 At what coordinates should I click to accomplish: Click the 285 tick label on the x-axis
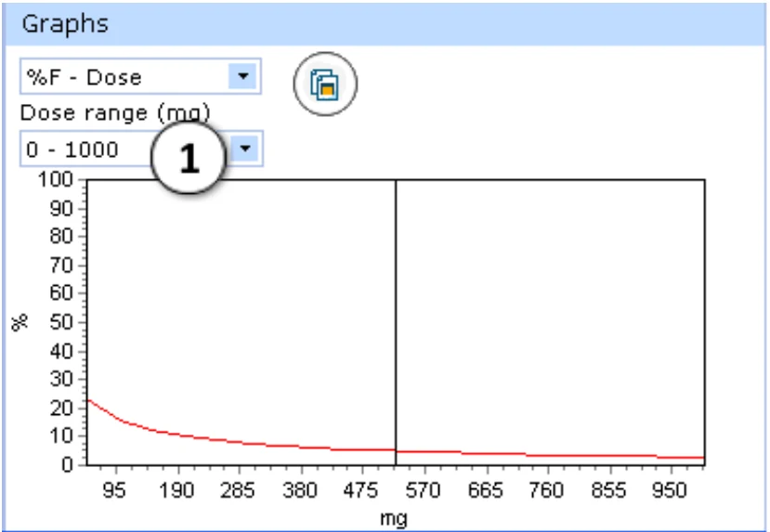pyautogui.click(x=238, y=490)
